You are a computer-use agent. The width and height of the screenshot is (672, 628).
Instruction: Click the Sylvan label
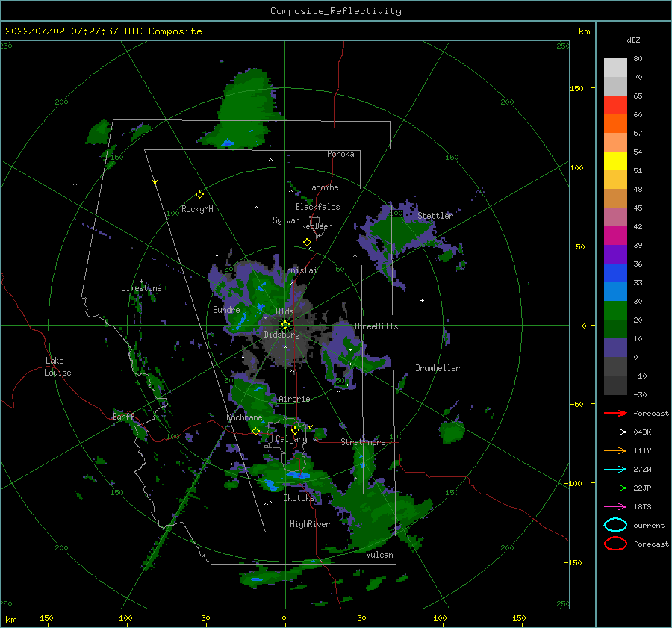[x=286, y=220]
